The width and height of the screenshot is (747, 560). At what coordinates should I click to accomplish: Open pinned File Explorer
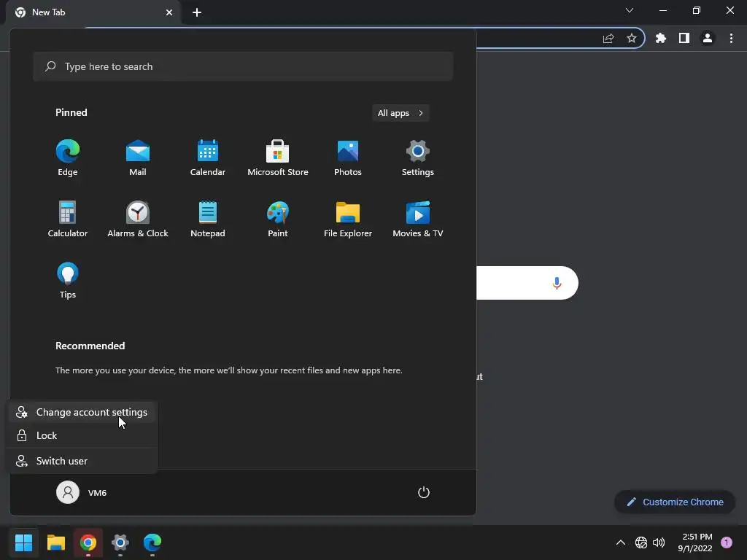pos(348,219)
